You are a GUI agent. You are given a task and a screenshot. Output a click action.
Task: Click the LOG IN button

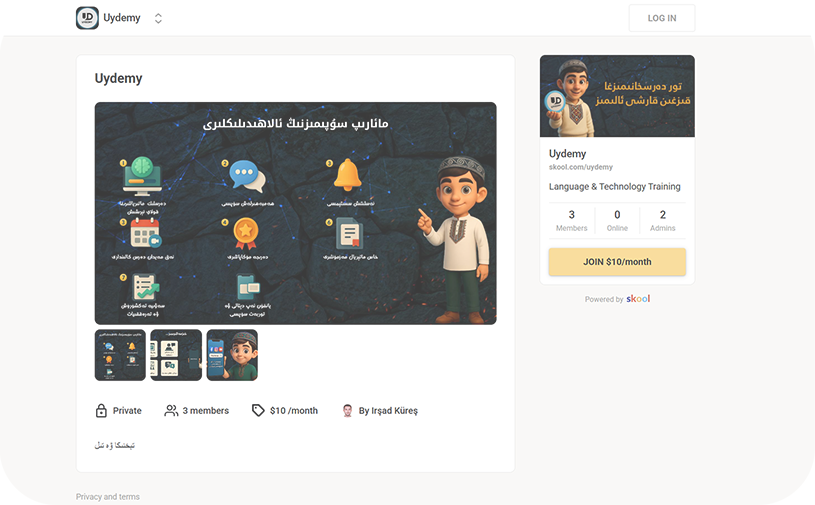[x=662, y=18]
